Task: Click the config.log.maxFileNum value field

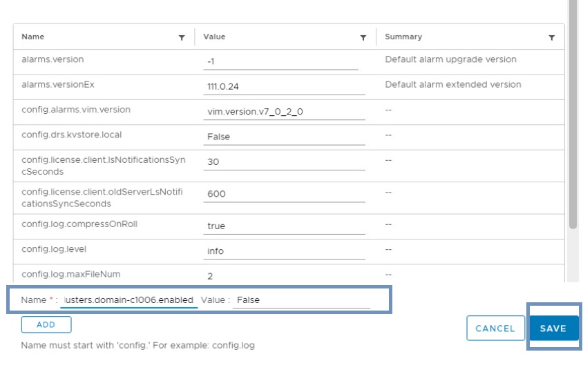Action: pos(285,275)
